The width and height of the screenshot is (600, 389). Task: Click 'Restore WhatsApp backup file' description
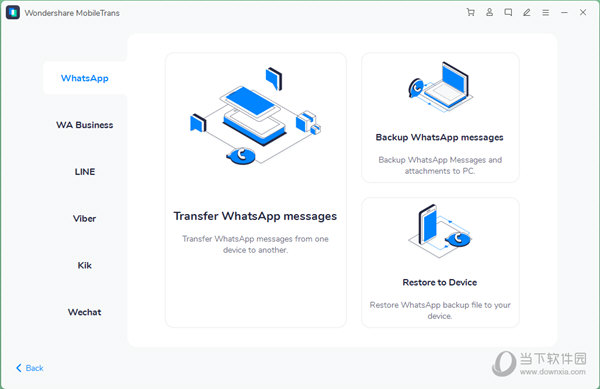[x=440, y=310]
